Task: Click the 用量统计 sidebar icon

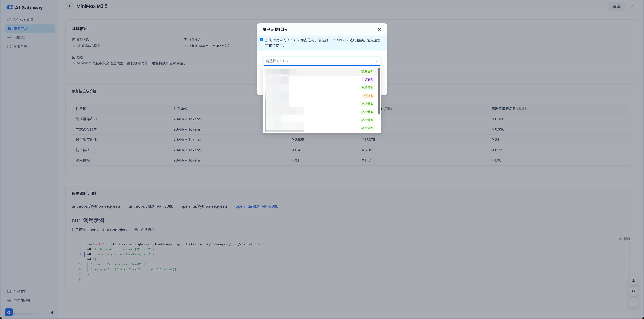Action: pos(9,37)
